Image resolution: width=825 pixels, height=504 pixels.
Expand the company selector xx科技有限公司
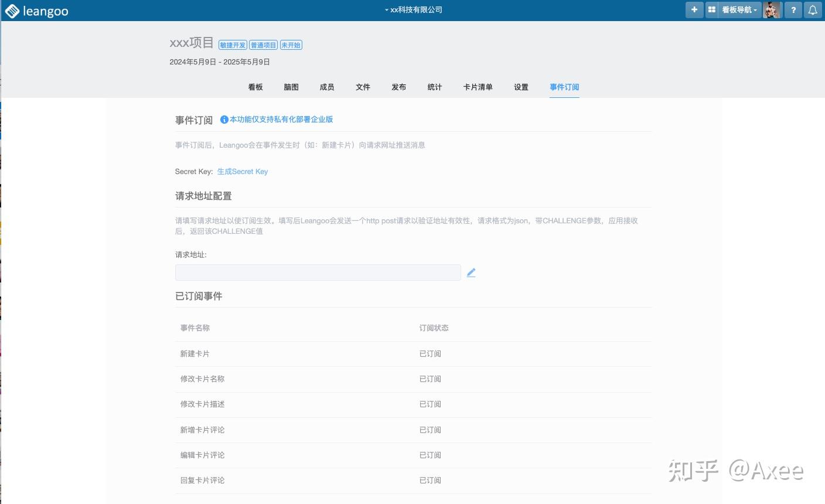413,9
